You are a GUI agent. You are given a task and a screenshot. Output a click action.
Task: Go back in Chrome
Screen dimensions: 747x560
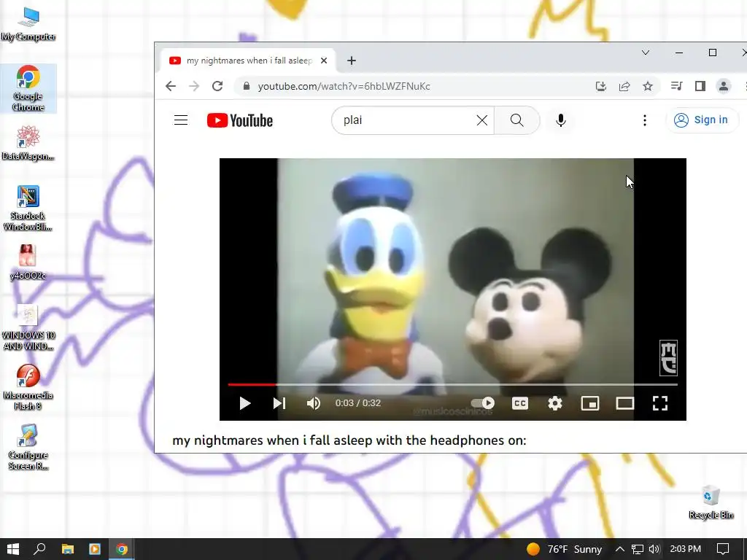coord(171,86)
